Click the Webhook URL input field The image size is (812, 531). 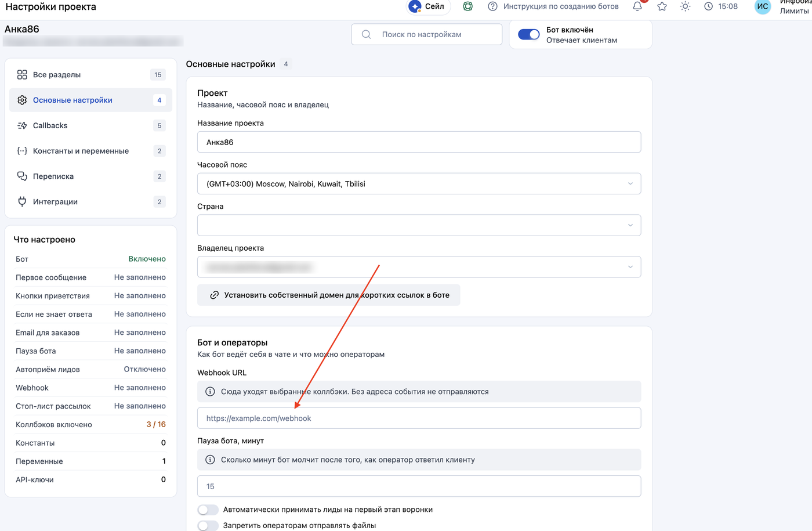pyautogui.click(x=419, y=418)
